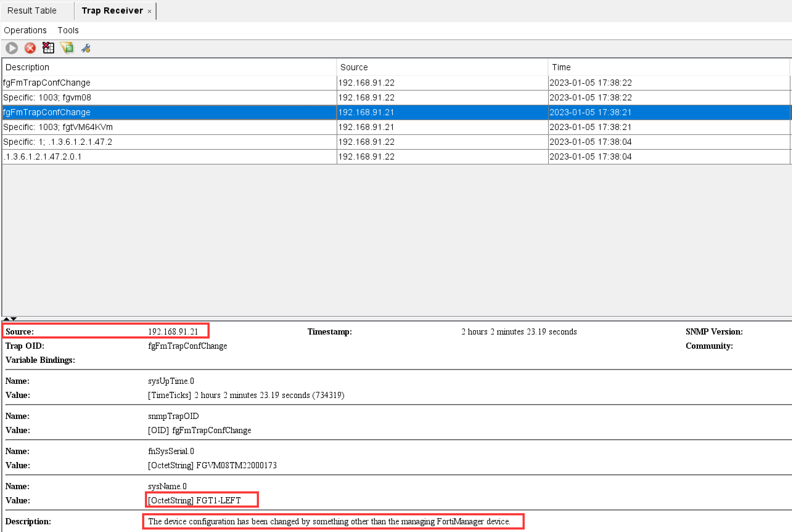The image size is (792, 532).
Task: Collapse pane using the up splitter arrow
Action: (6, 319)
